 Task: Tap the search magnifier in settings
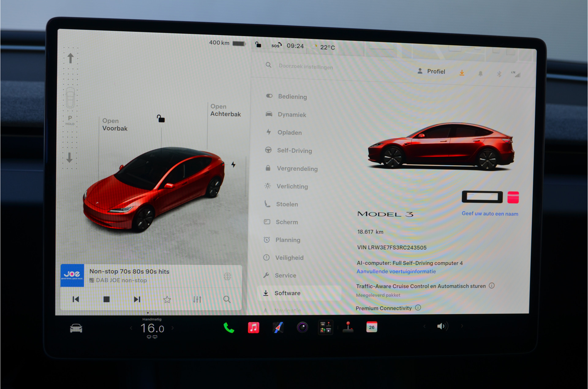tap(269, 65)
